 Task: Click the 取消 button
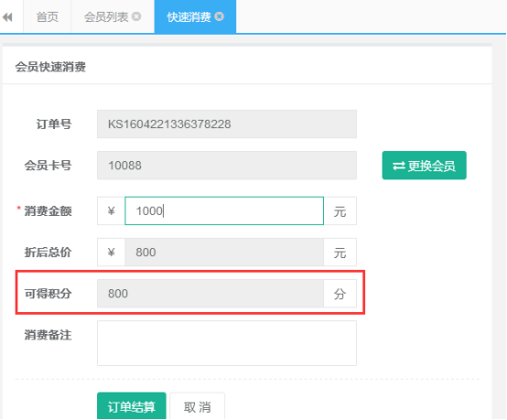point(198,406)
